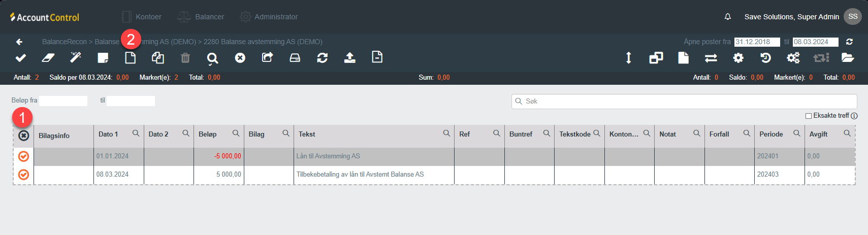Select the eraser tool icon
Viewport: 868px width, 235px height.
point(48,58)
